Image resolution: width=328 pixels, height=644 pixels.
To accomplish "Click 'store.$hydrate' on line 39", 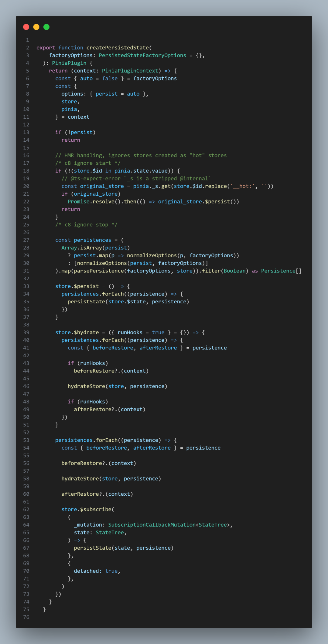I will (x=77, y=332).
